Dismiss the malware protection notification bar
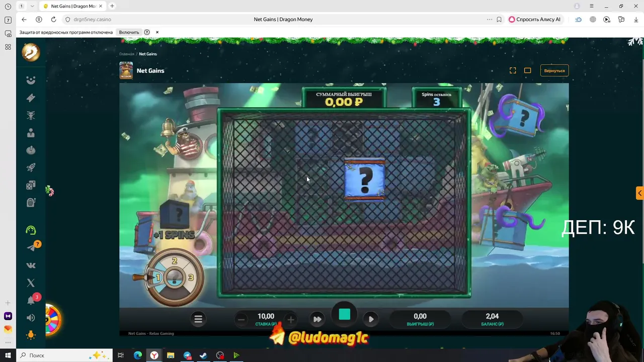The image size is (644, 362). 157,32
